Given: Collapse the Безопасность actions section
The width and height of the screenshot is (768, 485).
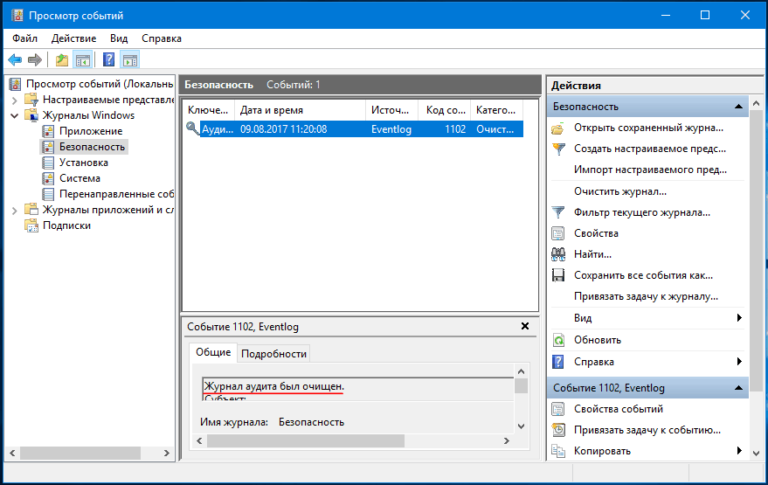Looking at the screenshot, I should pyautogui.click(x=738, y=106).
